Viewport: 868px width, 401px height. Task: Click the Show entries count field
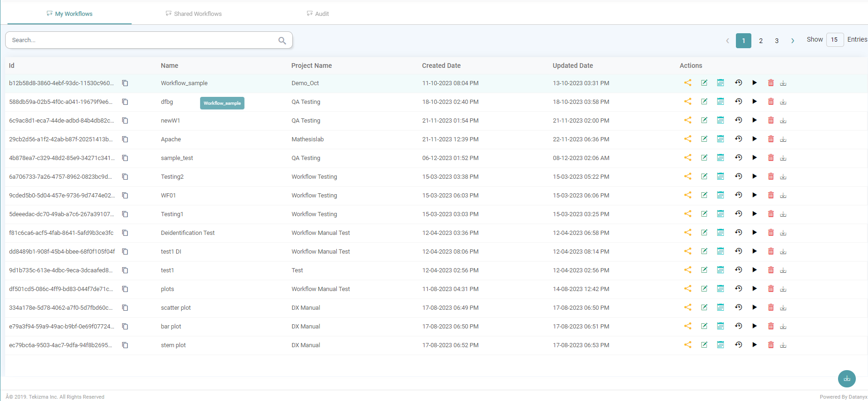[835, 40]
